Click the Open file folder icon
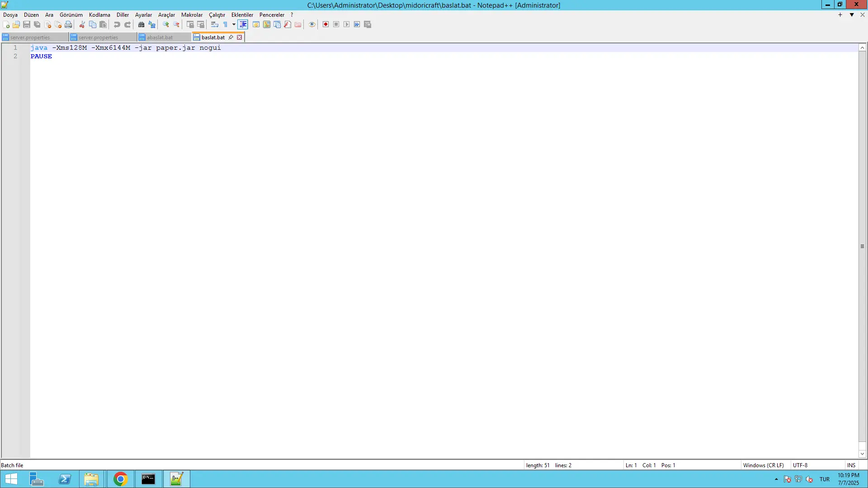 pyautogui.click(x=16, y=24)
